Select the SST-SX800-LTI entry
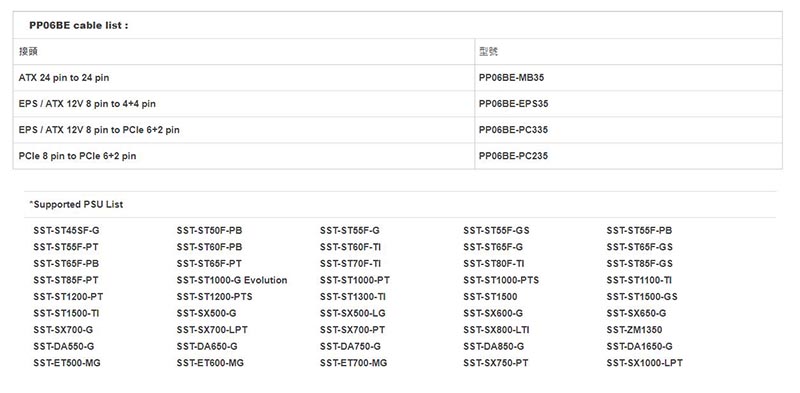Screen dimensions: 800x393 496,330
